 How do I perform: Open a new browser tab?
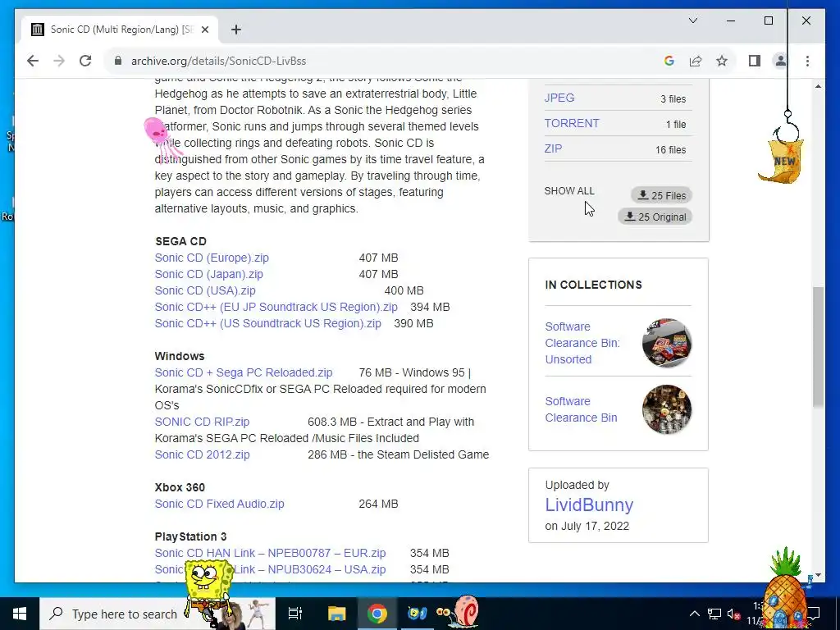click(x=235, y=30)
